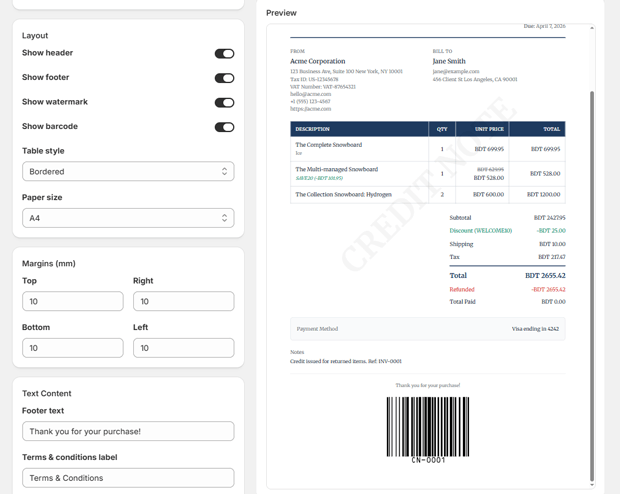Click 'The Multi-managed Snowboard' line item

pyautogui.click(x=336, y=169)
